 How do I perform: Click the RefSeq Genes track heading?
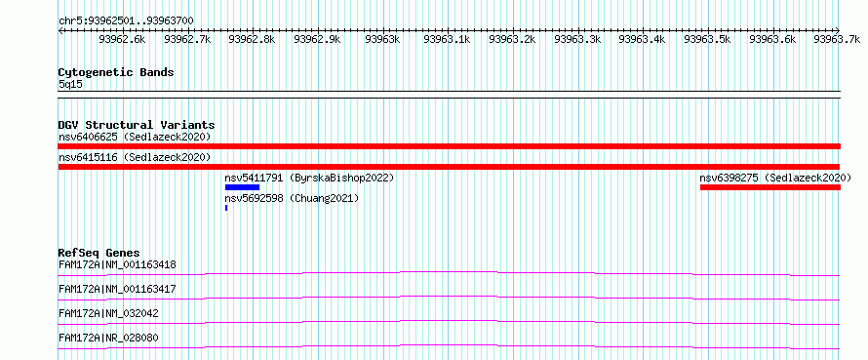[x=99, y=253]
